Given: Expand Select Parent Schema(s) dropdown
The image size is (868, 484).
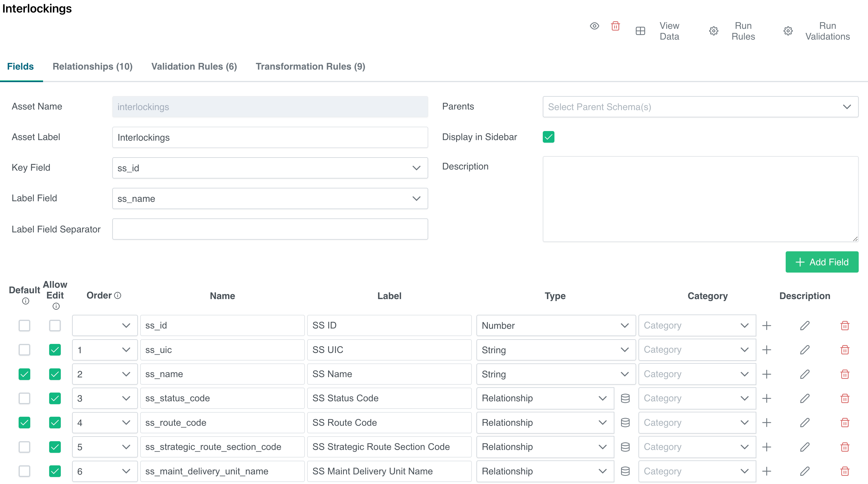Looking at the screenshot, I should coord(700,107).
